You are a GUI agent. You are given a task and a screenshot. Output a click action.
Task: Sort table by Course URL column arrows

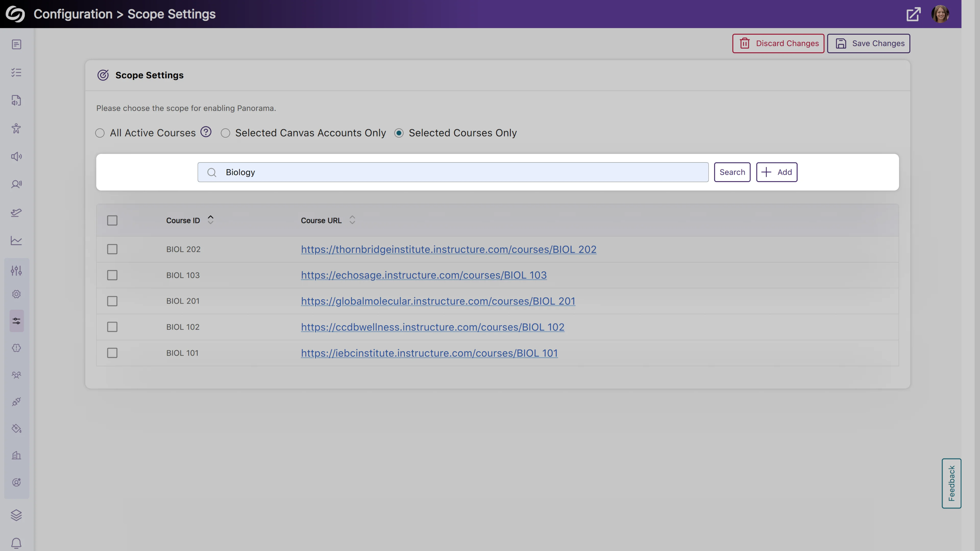pos(352,220)
